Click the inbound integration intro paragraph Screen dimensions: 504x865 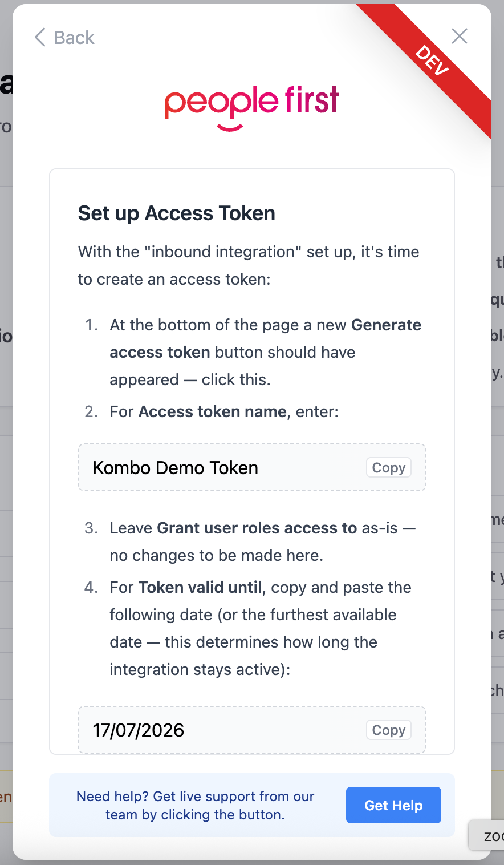[x=249, y=266]
